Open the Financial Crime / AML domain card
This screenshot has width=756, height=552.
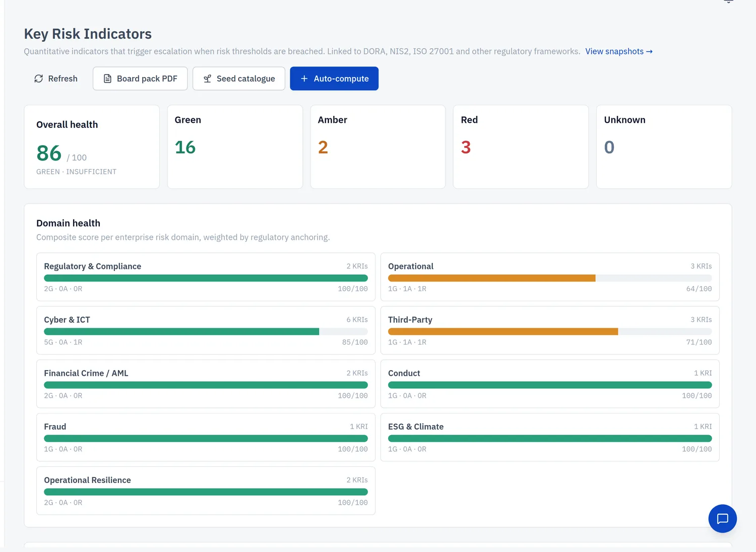[206, 384]
